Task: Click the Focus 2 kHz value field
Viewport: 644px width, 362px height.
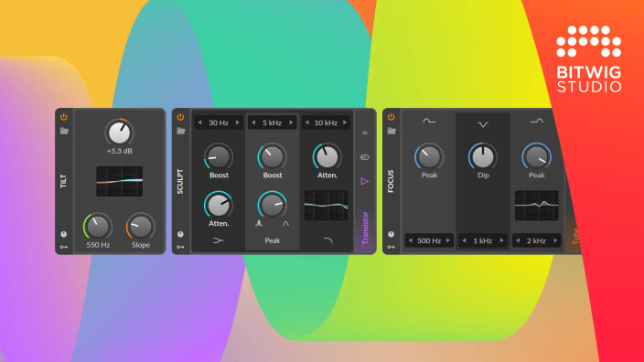Action: point(536,240)
